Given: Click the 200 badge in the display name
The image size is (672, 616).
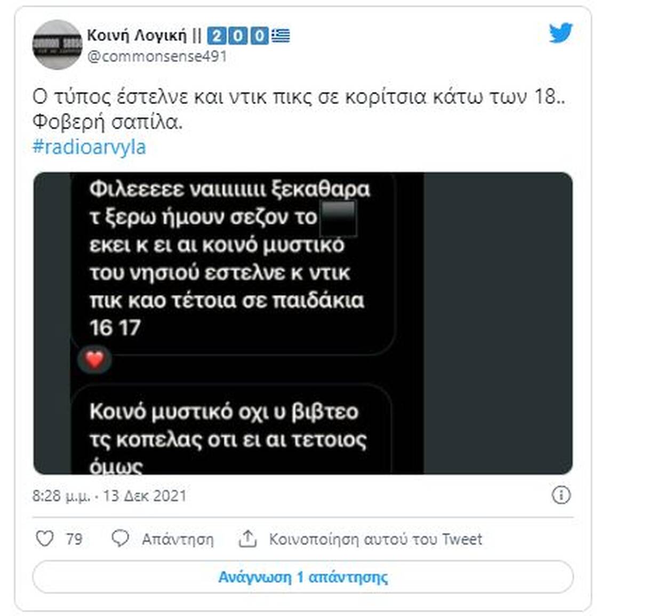Looking at the screenshot, I should click(x=237, y=36).
